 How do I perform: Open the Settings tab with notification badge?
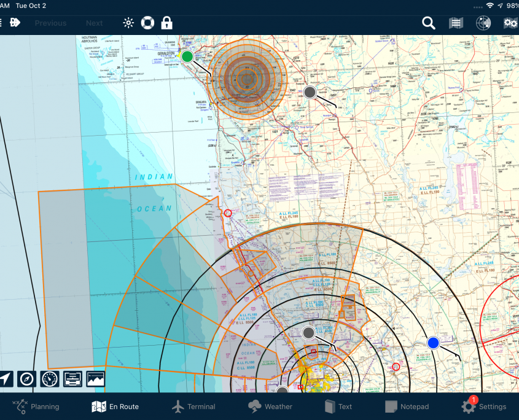[x=484, y=406]
